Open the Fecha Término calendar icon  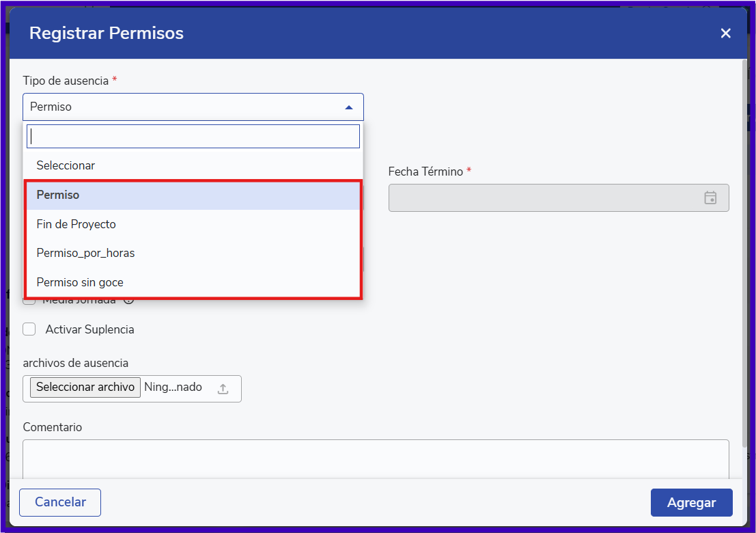coord(710,197)
